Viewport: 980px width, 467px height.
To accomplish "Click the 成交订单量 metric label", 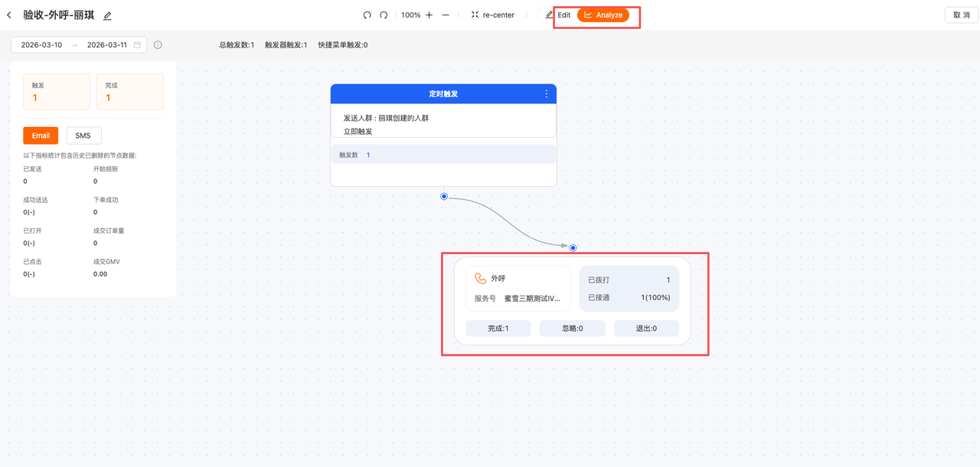I will tap(109, 230).
